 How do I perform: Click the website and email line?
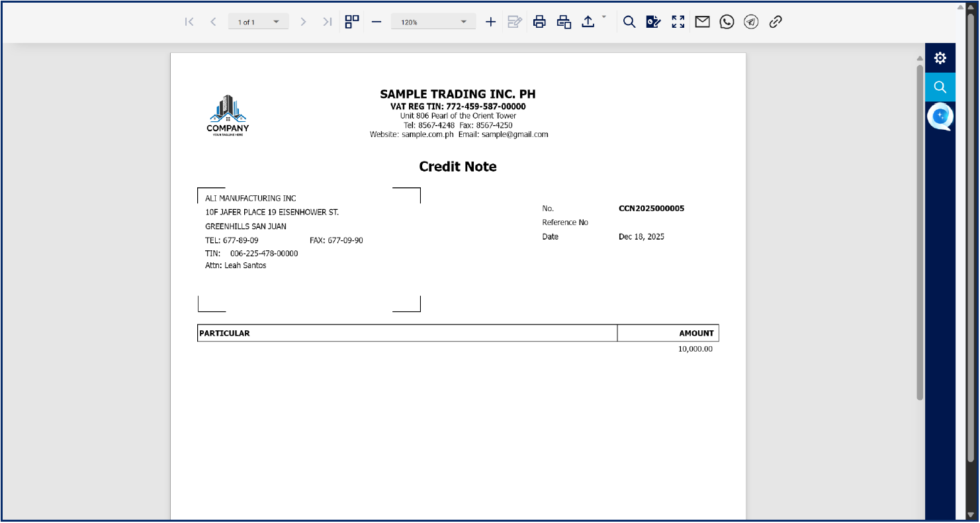point(459,134)
